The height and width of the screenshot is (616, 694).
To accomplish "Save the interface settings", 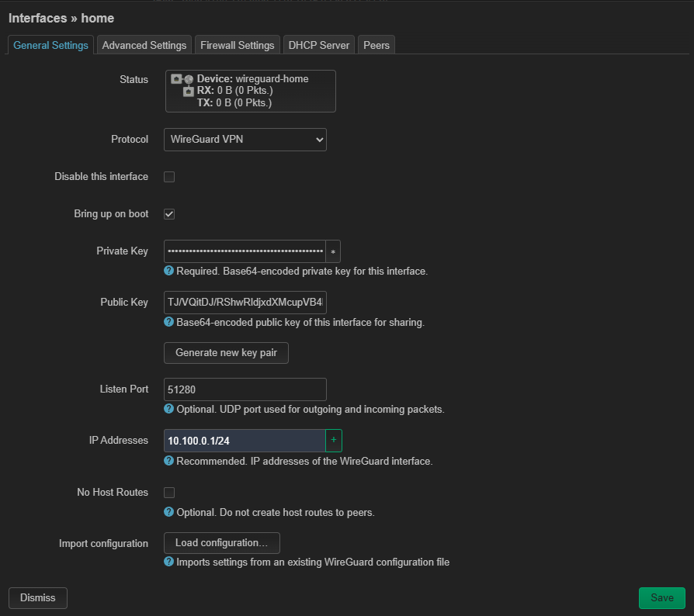I will (x=661, y=598).
